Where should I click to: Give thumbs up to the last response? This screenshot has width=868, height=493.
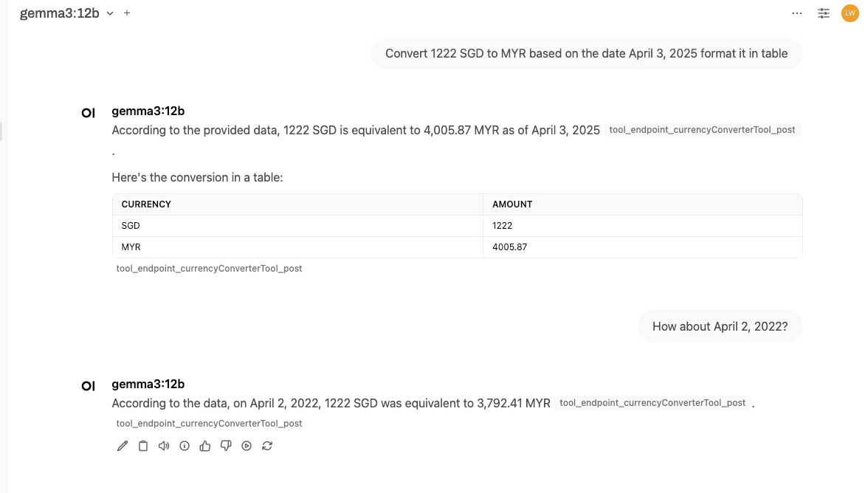[205, 446]
